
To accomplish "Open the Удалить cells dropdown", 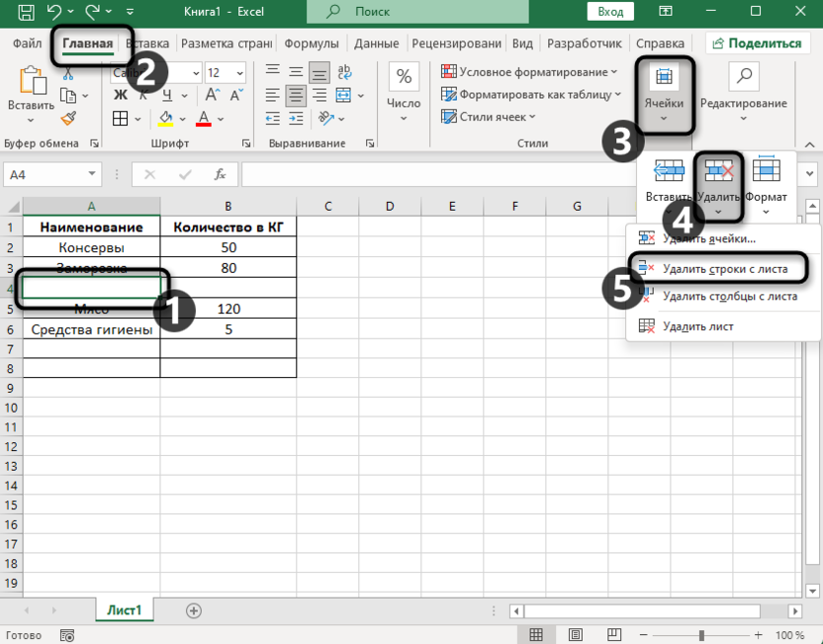I will click(x=718, y=187).
